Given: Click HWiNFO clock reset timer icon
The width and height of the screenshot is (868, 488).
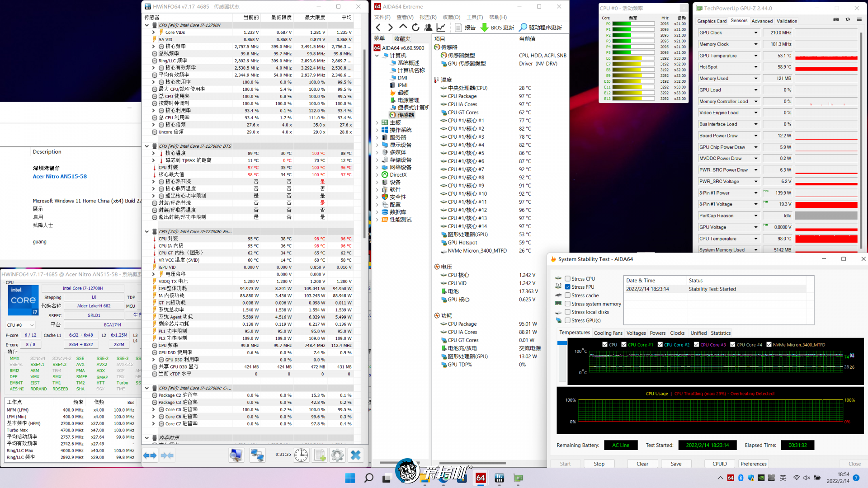Looking at the screenshot, I should (x=301, y=455).
